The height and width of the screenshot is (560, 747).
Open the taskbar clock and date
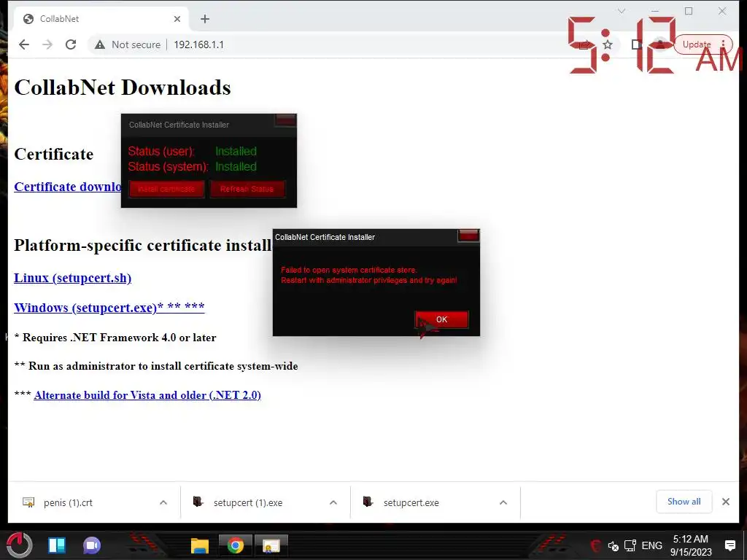(691, 545)
